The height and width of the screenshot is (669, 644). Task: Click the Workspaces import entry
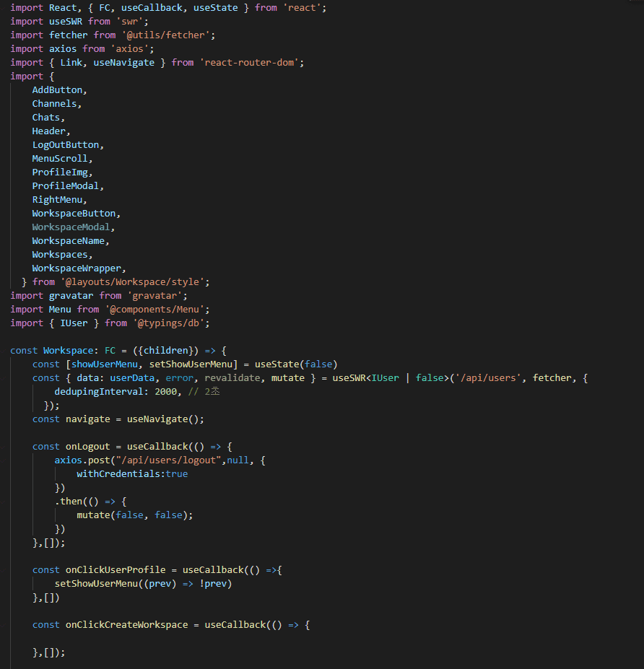60,254
